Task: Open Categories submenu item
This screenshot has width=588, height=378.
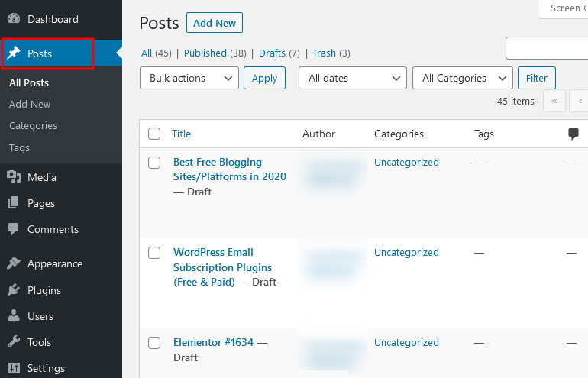Action: 33,126
